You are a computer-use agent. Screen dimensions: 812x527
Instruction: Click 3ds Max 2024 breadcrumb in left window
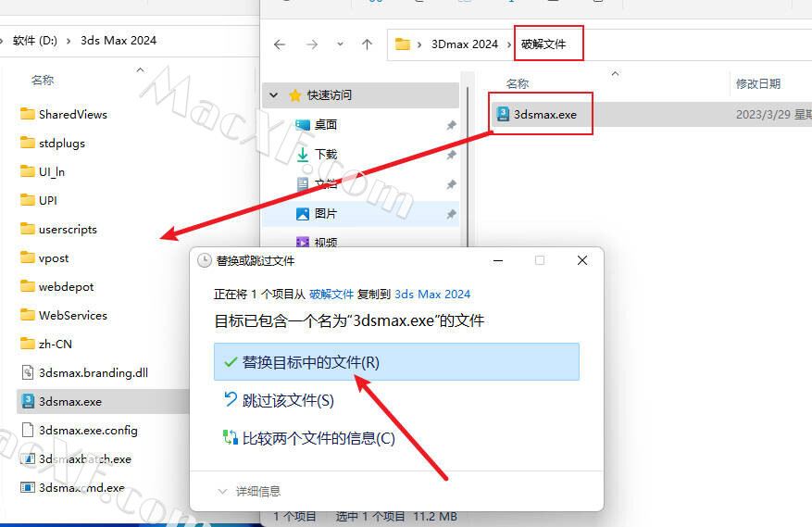(x=119, y=41)
